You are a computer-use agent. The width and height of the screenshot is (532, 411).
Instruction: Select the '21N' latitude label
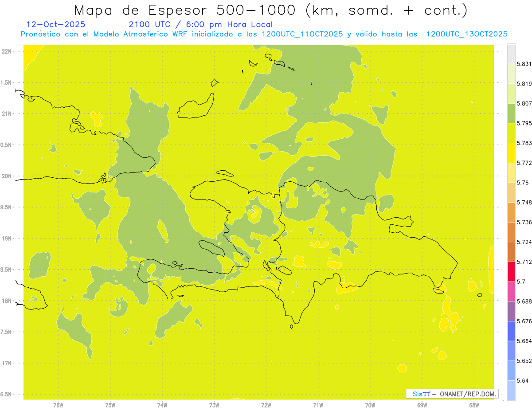(x=7, y=114)
